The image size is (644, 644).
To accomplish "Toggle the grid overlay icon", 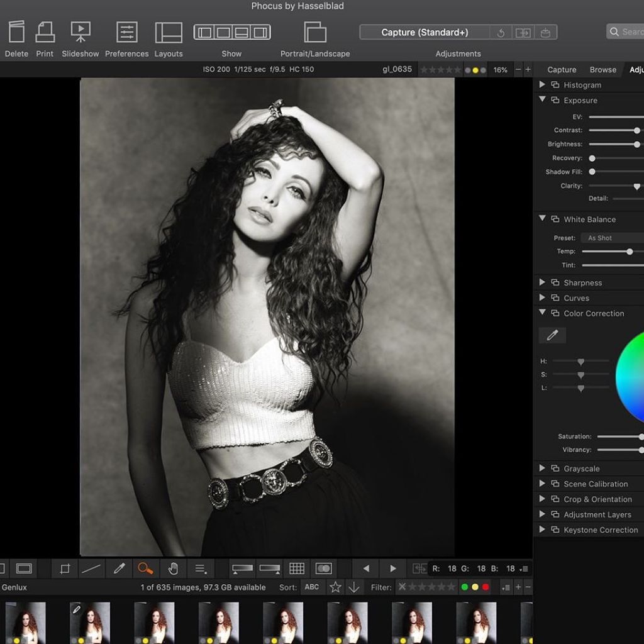I will click(297, 569).
